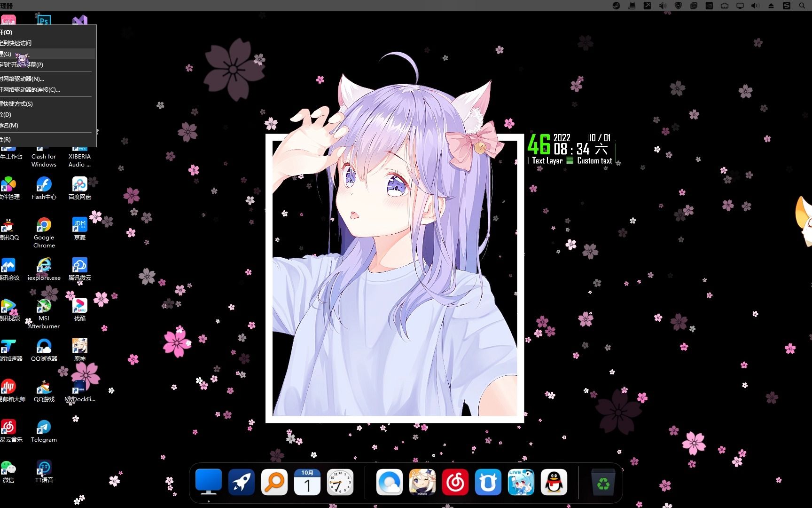Viewport: 812px width, 508px height.
Task: Open the calendar icon showing 10月 1
Action: point(307,482)
